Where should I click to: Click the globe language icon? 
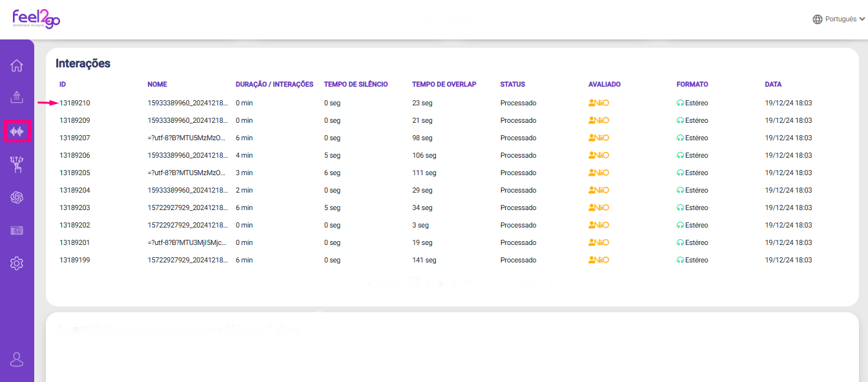pyautogui.click(x=818, y=19)
